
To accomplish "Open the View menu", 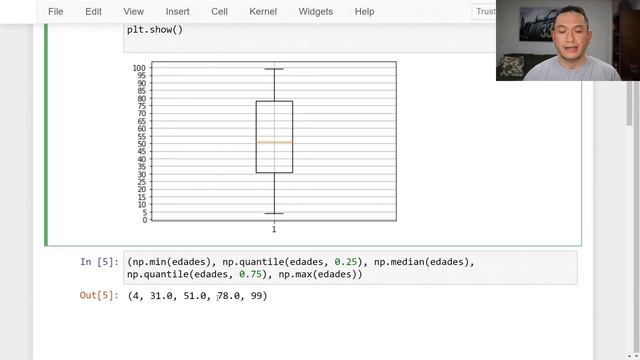I will [133, 12].
